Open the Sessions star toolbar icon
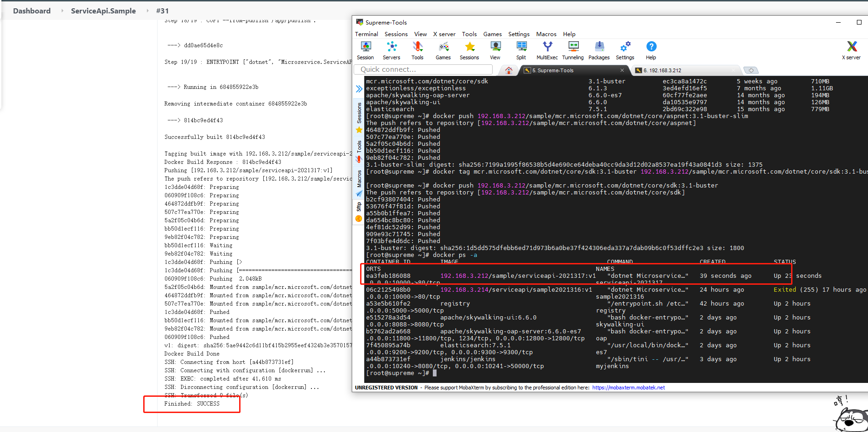The width and height of the screenshot is (868, 432). click(x=469, y=50)
